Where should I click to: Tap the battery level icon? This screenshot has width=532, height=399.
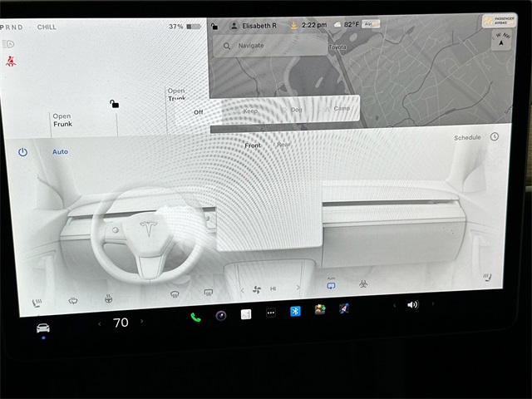pyautogui.click(x=194, y=27)
